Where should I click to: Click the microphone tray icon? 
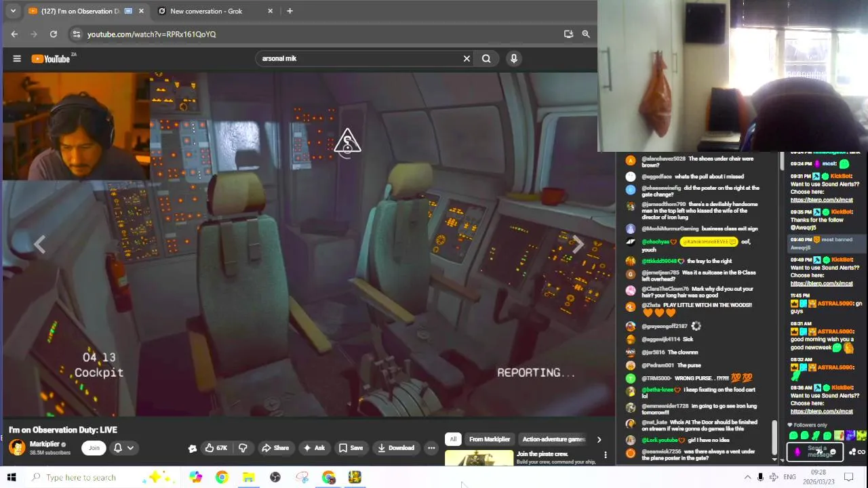760,477
